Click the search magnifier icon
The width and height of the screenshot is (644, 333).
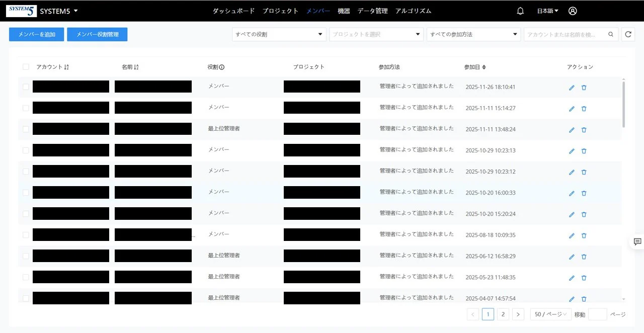[610, 34]
